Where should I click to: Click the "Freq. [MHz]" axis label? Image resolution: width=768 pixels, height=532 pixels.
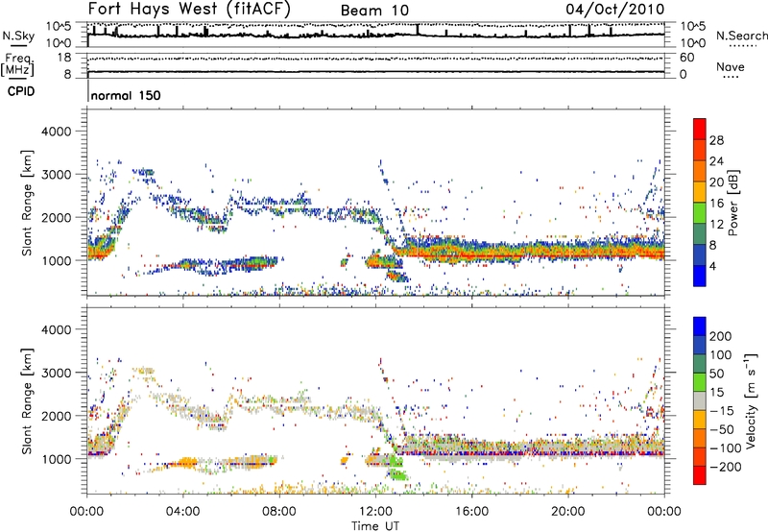tap(17, 64)
